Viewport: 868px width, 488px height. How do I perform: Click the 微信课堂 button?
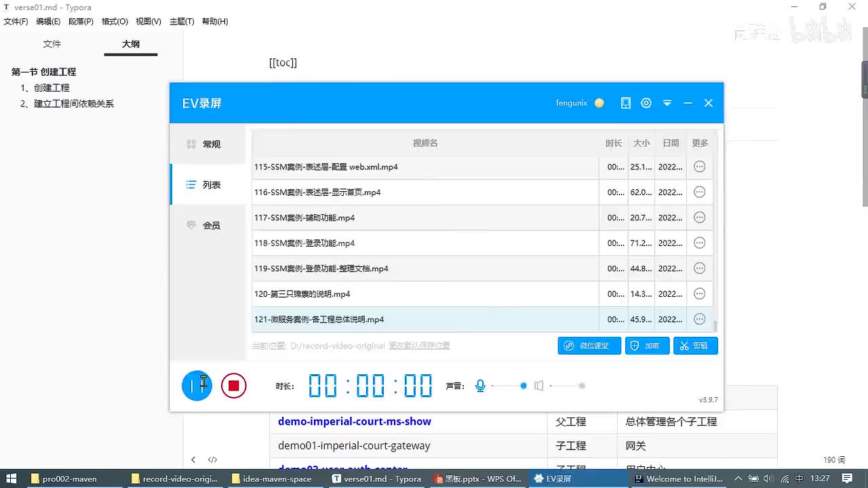point(589,346)
